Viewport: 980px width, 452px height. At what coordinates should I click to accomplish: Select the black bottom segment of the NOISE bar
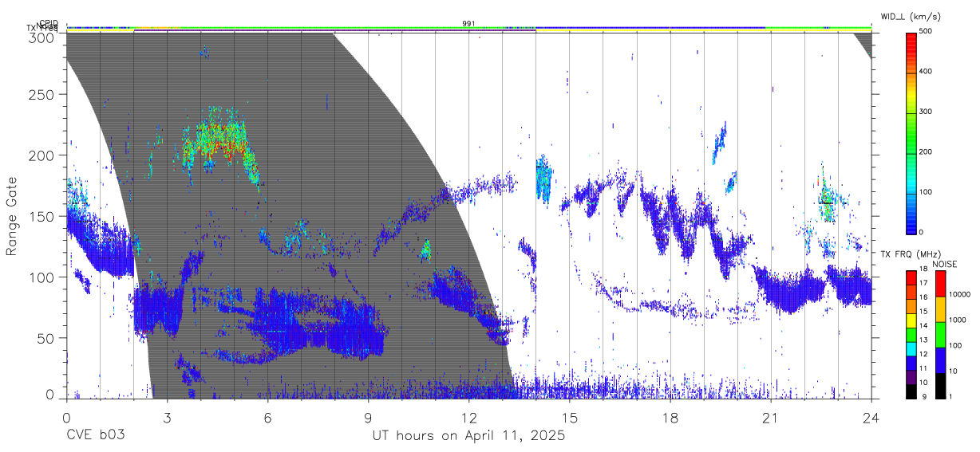click(x=939, y=384)
